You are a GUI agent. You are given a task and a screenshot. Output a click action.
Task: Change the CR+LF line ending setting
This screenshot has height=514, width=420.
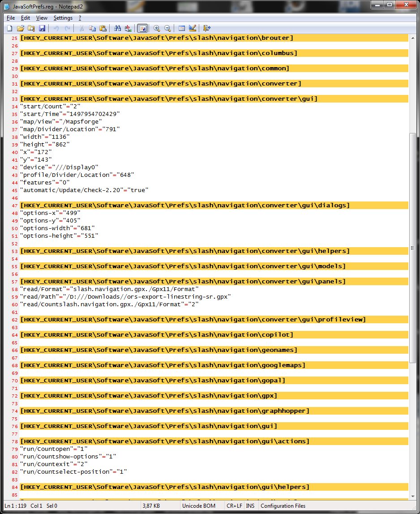click(x=234, y=506)
